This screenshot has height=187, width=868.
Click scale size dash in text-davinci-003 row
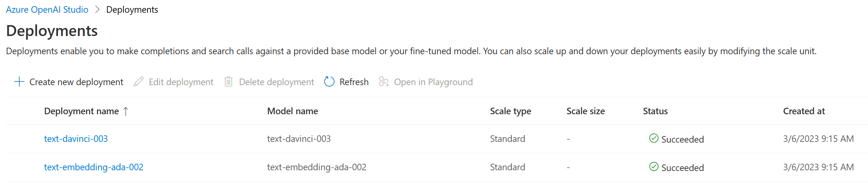point(568,139)
